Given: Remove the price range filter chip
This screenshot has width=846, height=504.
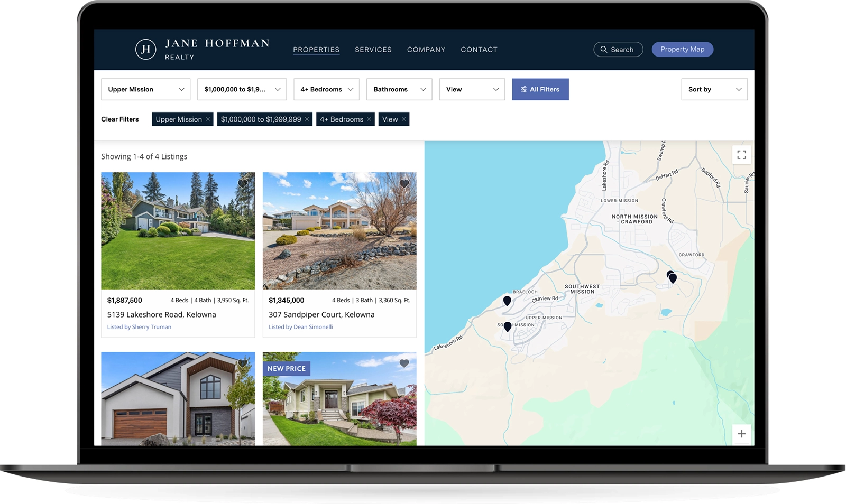Looking at the screenshot, I should coord(307,119).
